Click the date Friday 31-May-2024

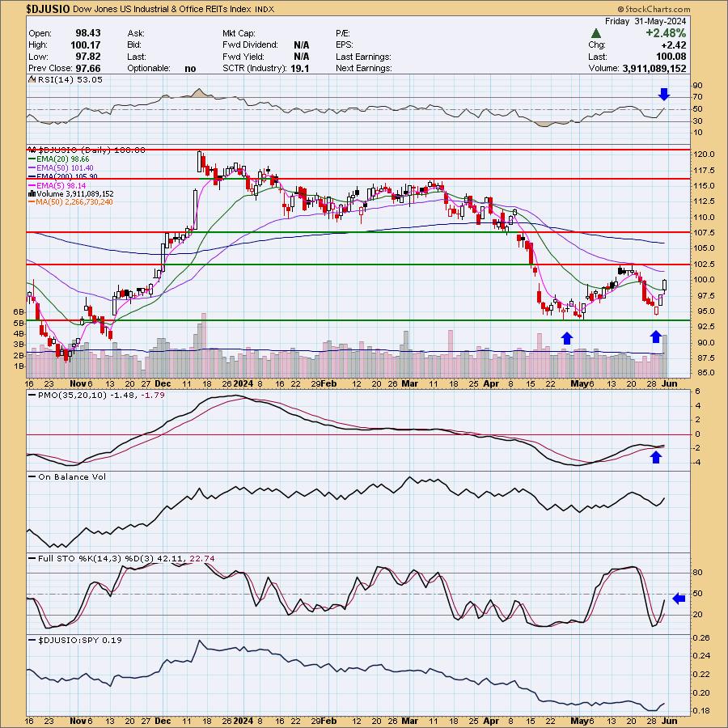coord(645,21)
